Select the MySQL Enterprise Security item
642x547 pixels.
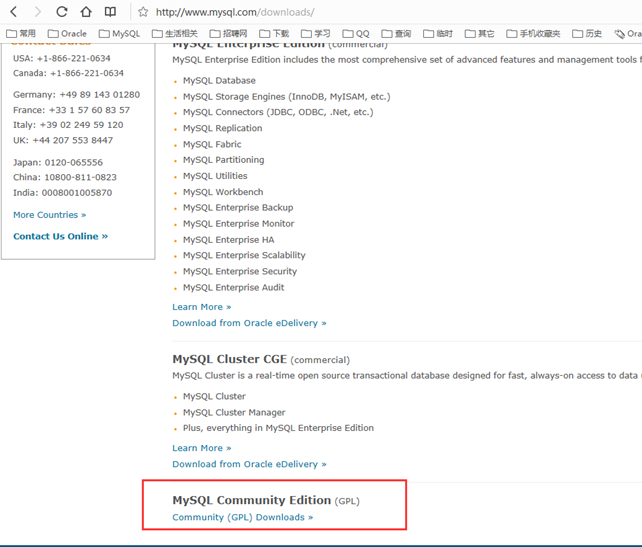[240, 271]
